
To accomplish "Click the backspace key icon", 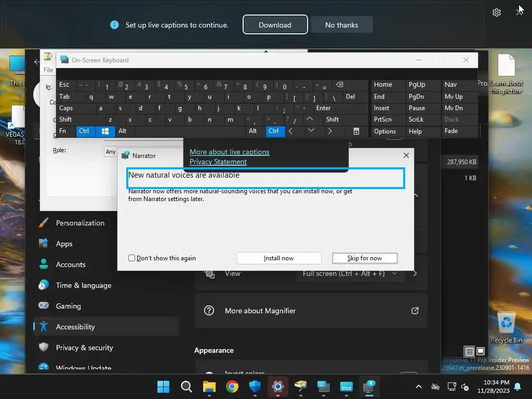I will (x=350, y=85).
